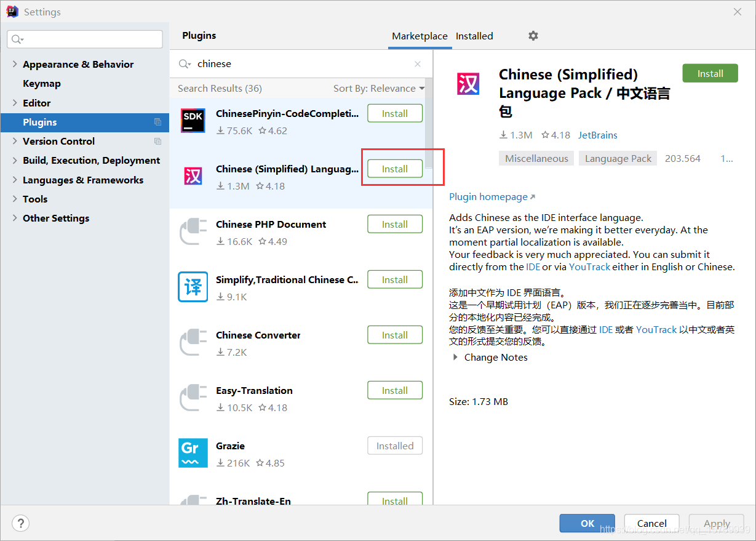Viewport: 756px width, 541px height.
Task: Click the Version Control project-level icon
Action: 157,141
